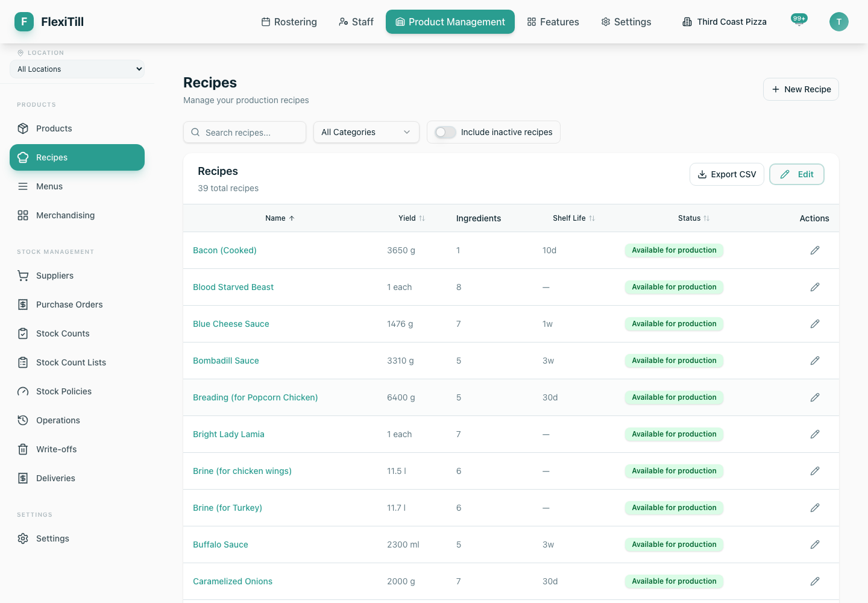Click the pencil edit icon for Bacon (Cooked)

[x=814, y=250]
